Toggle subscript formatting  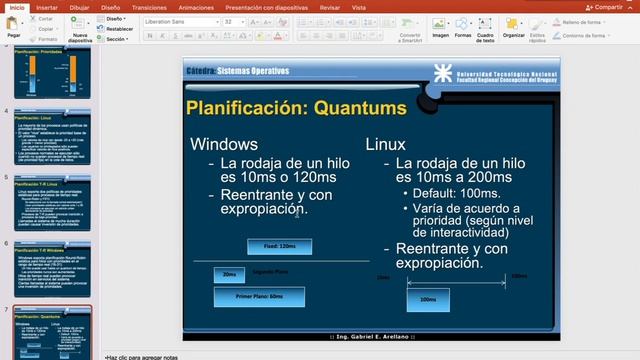(214, 36)
